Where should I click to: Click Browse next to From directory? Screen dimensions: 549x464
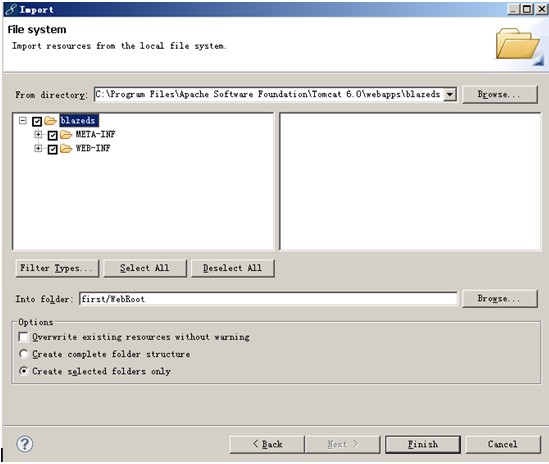click(x=500, y=94)
